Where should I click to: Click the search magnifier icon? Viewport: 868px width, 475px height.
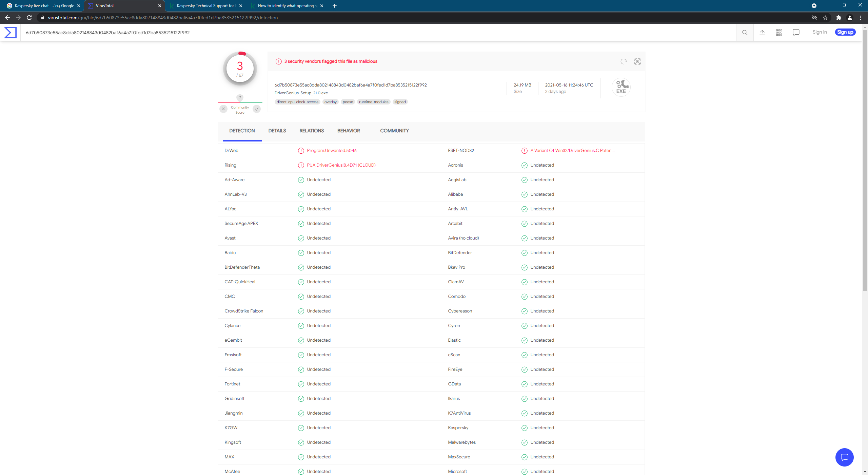(x=745, y=33)
